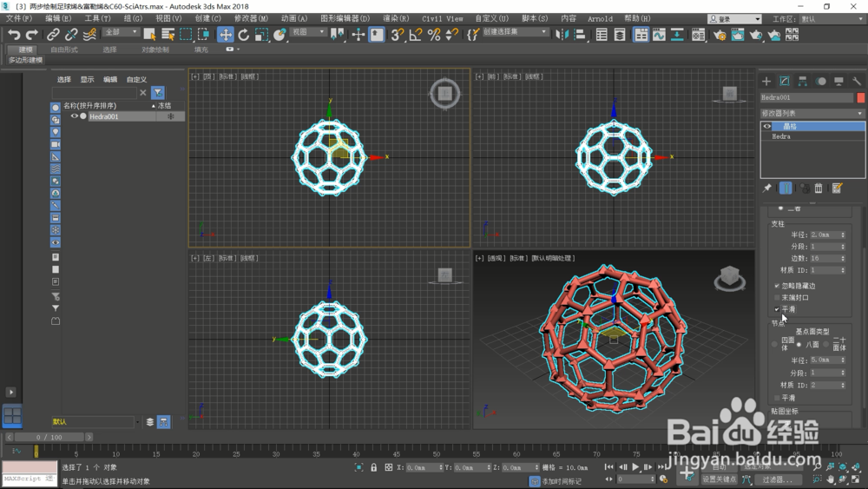Image resolution: width=868 pixels, height=489 pixels.
Task: Select 二十面体 radio button
Action: point(826,344)
